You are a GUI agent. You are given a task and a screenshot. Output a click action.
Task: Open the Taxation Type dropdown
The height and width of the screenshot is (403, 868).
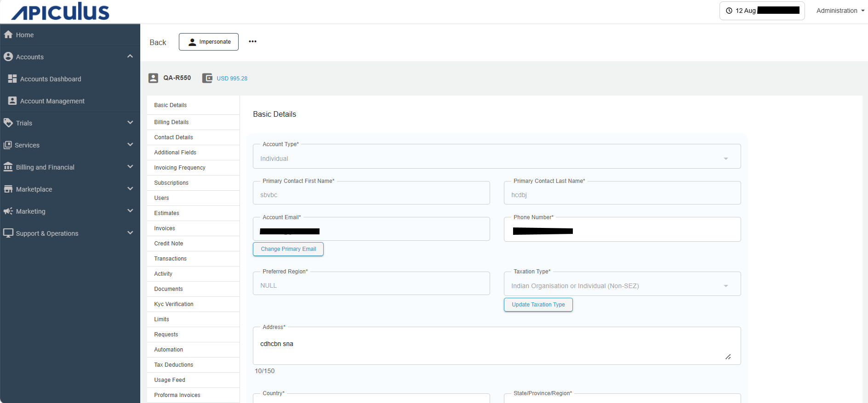pyautogui.click(x=622, y=284)
